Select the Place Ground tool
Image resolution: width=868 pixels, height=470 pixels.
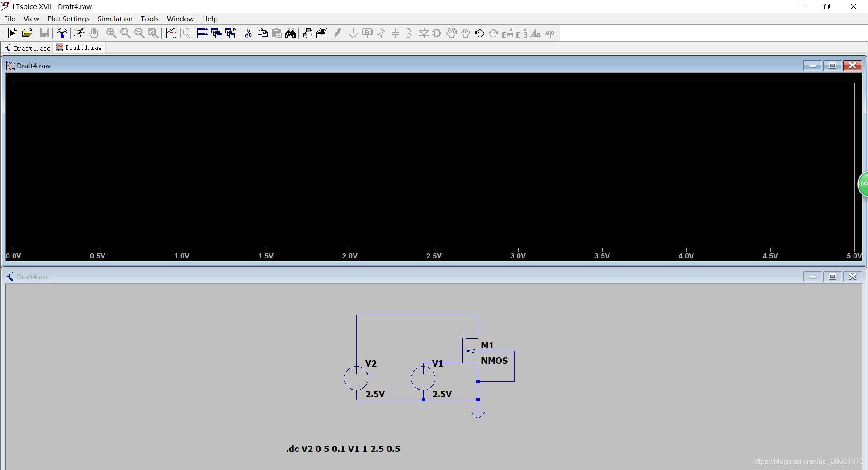point(353,33)
